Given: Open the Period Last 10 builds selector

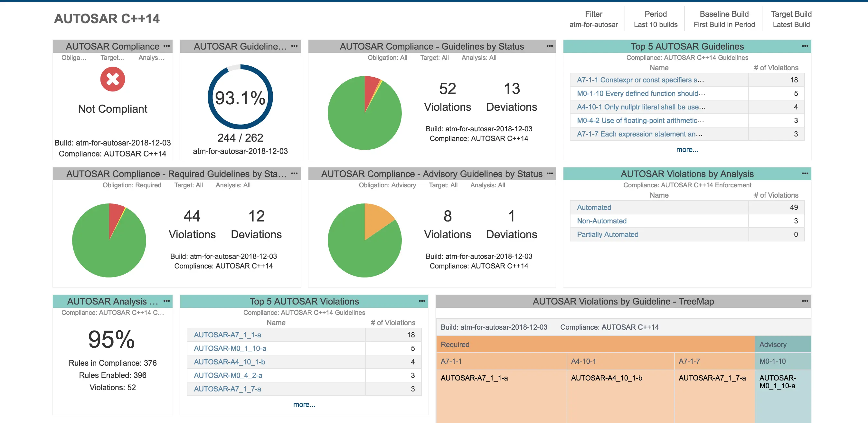Looking at the screenshot, I should (656, 19).
